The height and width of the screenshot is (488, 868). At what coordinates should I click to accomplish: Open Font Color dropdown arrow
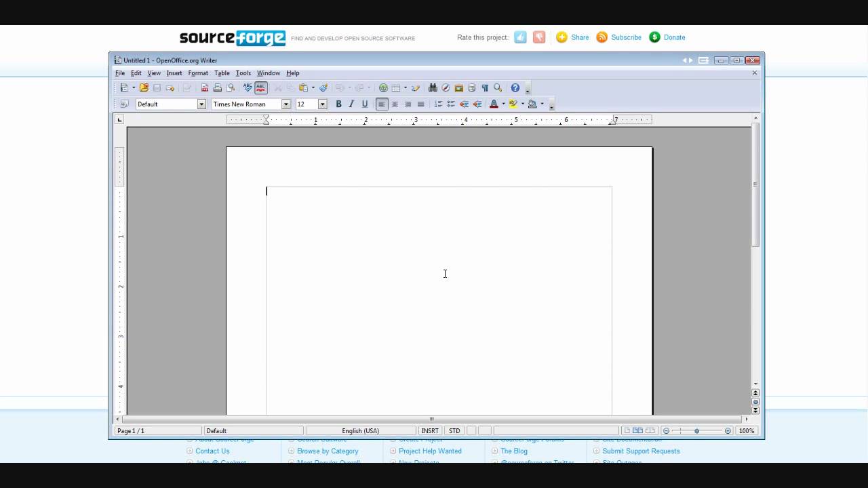[x=503, y=104]
